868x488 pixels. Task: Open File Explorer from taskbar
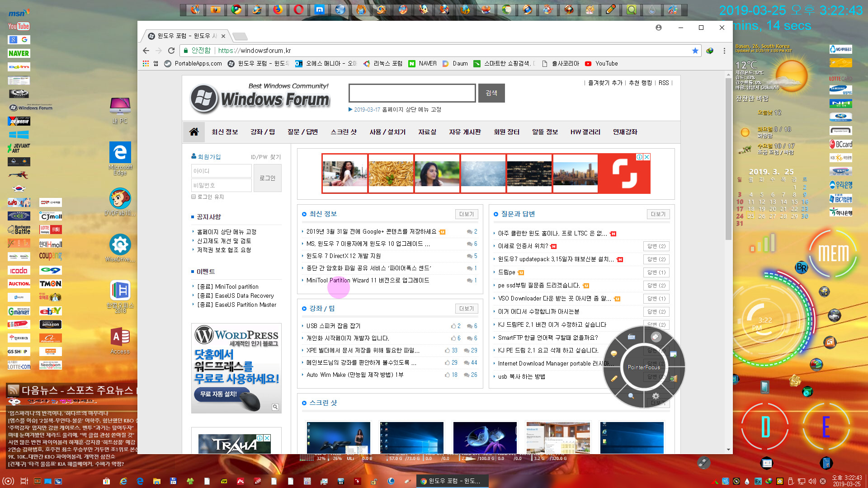coord(156,481)
